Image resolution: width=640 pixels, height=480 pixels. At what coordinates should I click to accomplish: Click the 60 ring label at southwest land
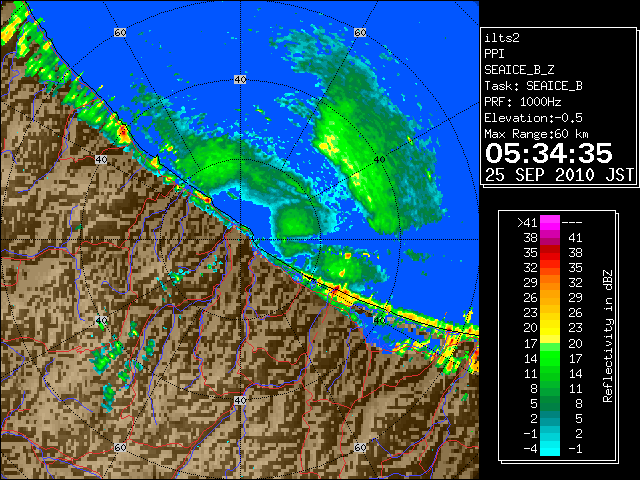pos(120,447)
